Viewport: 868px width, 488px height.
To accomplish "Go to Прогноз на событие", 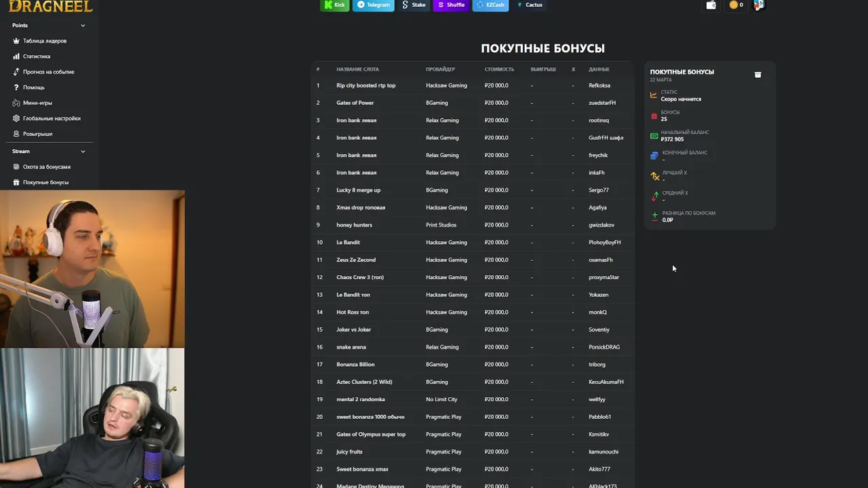I will point(49,72).
